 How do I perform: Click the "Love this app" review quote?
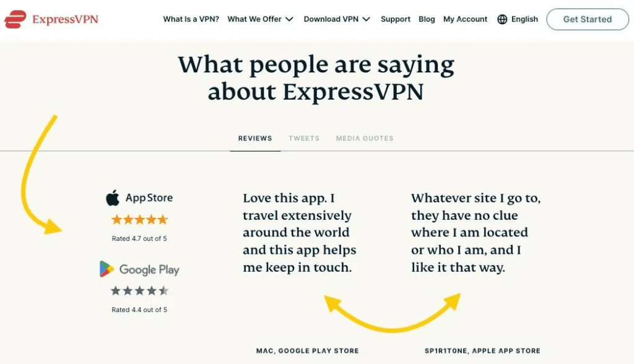[x=300, y=233]
